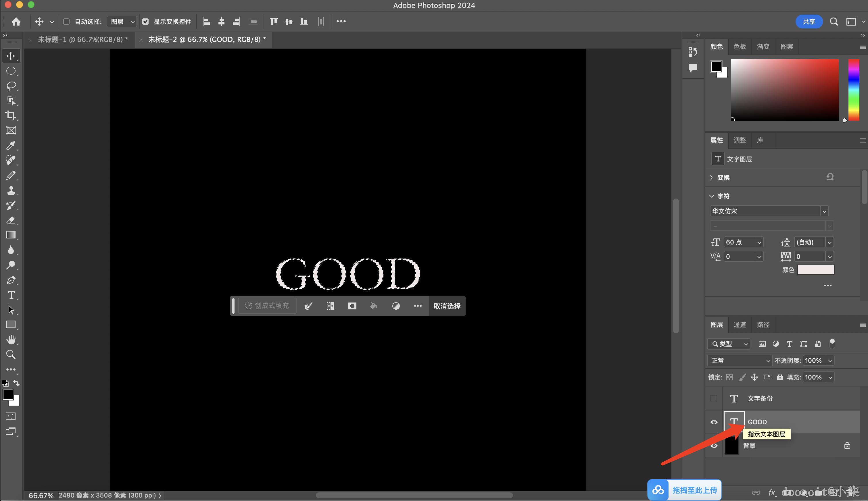This screenshot has width=868, height=501.
Task: Open the 正常 blend mode dropdown
Action: 740,361
